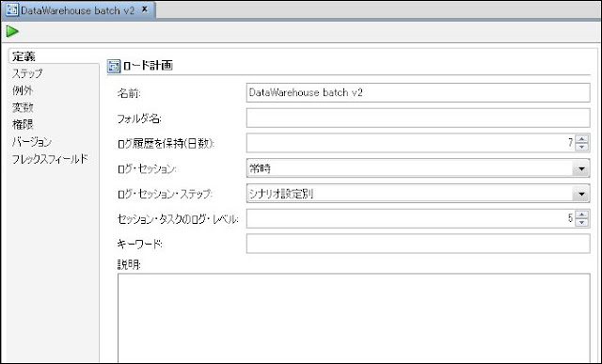Run the load plan with green play icon
The image size is (602, 364).
pyautogui.click(x=12, y=31)
